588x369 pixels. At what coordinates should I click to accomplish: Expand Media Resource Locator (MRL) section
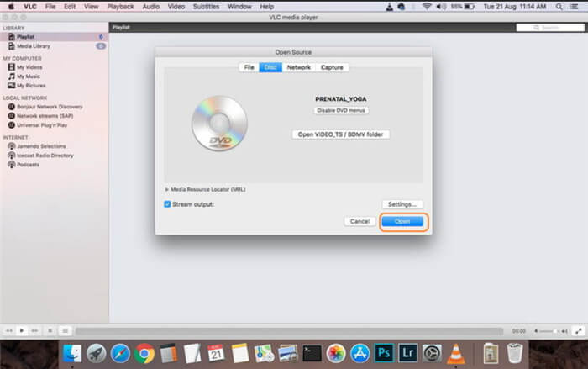(166, 189)
